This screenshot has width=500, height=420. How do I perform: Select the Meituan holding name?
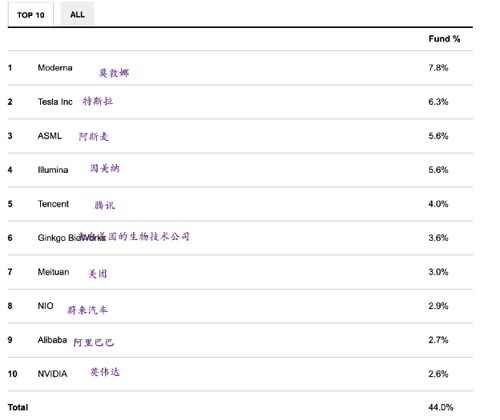53,272
